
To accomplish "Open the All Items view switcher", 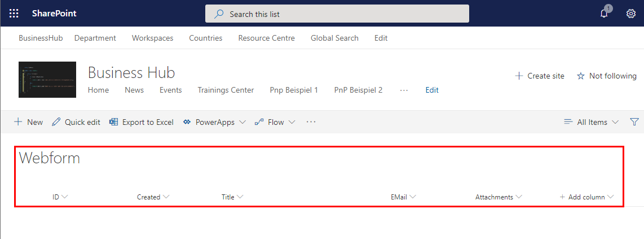I will point(592,122).
